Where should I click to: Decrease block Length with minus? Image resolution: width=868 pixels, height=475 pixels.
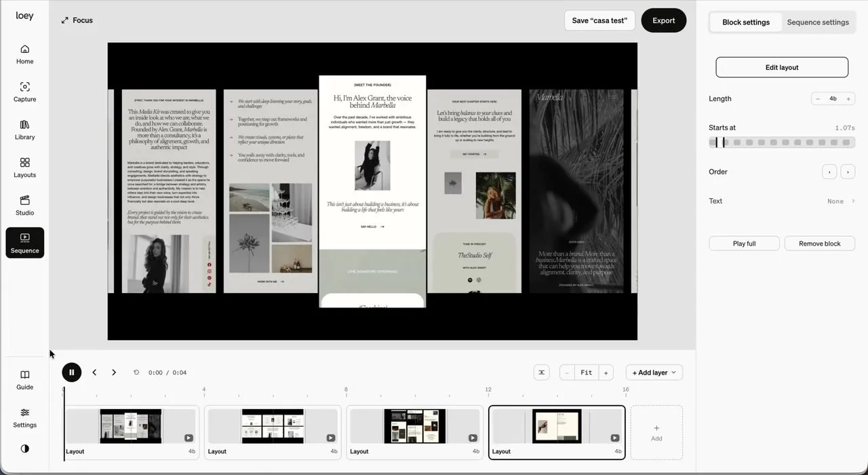[818, 98]
